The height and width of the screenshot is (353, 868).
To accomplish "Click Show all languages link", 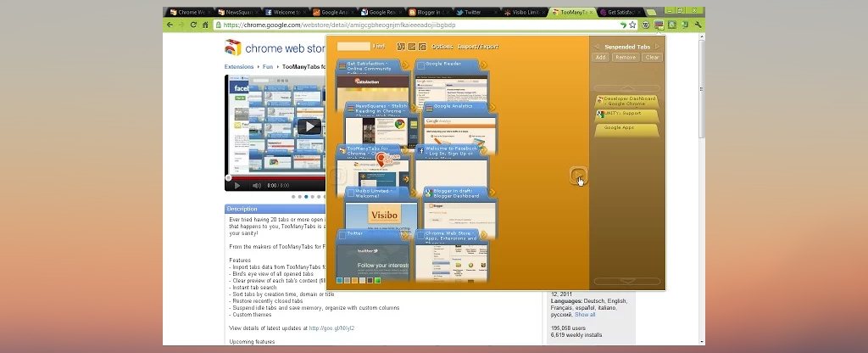I will tap(585, 315).
